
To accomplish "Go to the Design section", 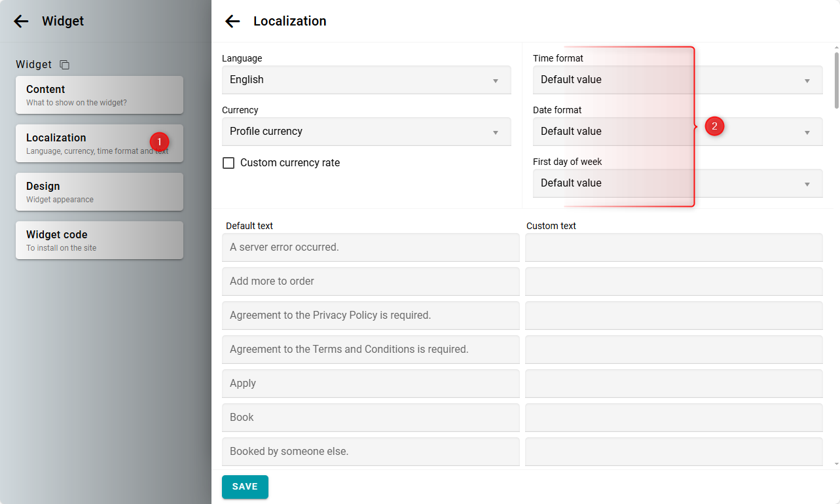I will coord(99,192).
